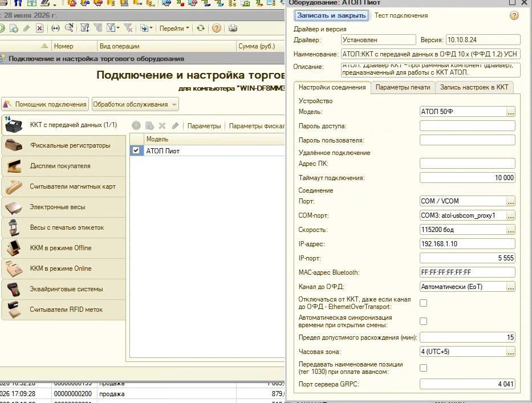The height and width of the screenshot is (403, 532).
Task: Click help icon in АТОЛ Пиот dialog
Action: click(514, 15)
